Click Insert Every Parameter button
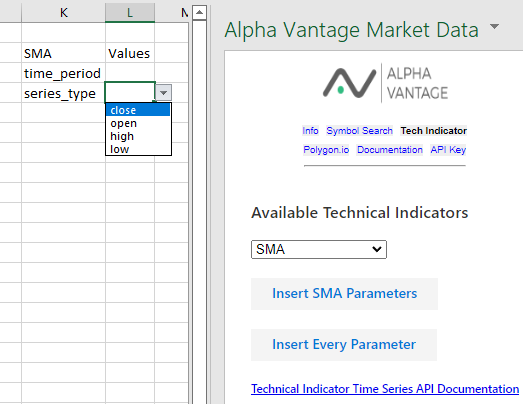 pyautogui.click(x=344, y=345)
